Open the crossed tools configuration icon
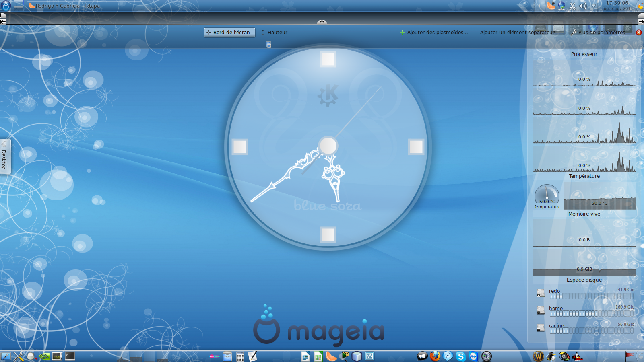Viewport: 644px width, 362px height. pyautogui.click(x=19, y=356)
